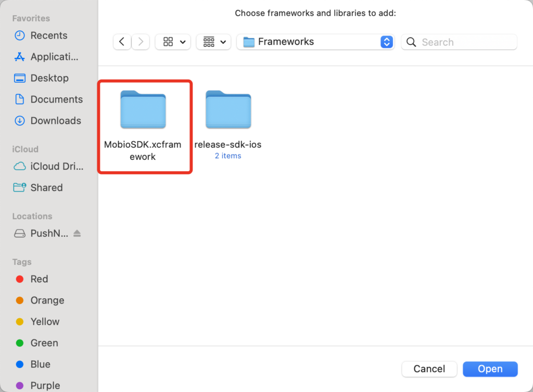Image resolution: width=533 pixels, height=392 pixels.
Task: Open iCloud Drive in the sidebar
Action: [56, 167]
